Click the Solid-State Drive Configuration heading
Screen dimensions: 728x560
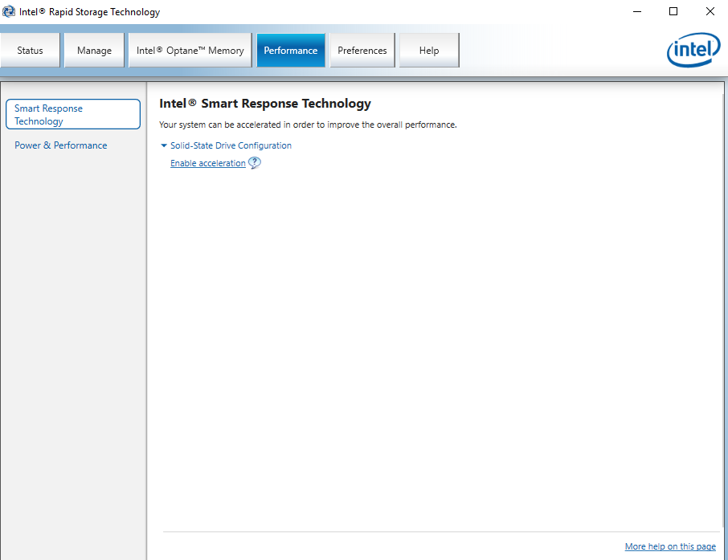231,145
